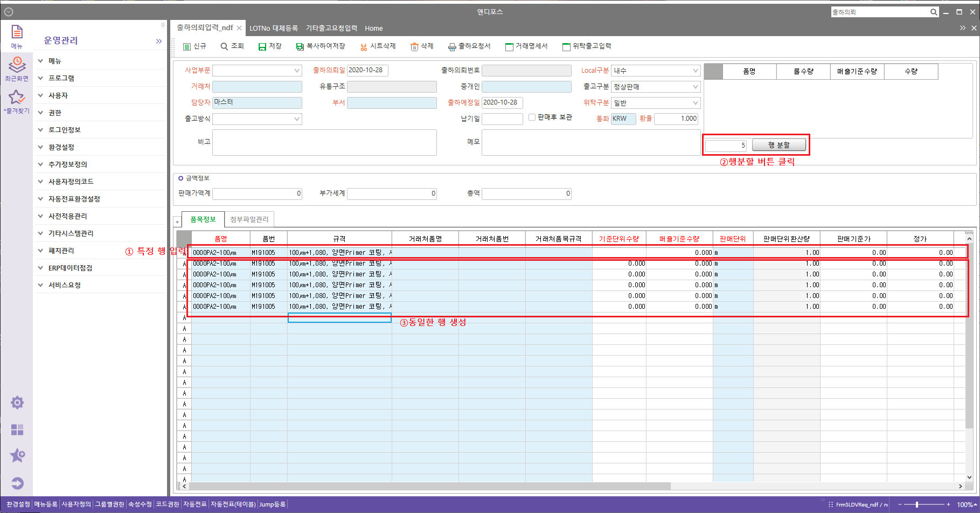Select the 첨부파일관리 tab
Image resolution: width=980 pixels, height=513 pixels.
click(249, 219)
